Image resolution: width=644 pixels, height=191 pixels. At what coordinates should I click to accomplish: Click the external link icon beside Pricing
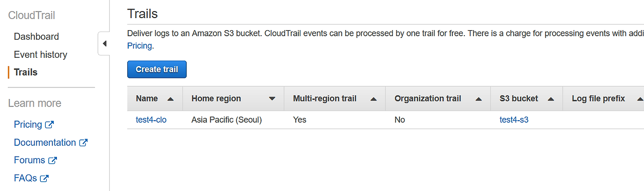point(49,125)
